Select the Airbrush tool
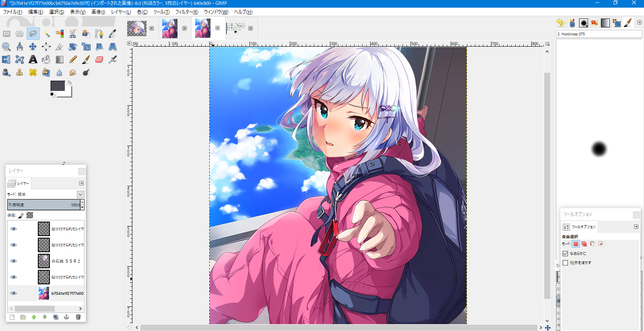 [x=113, y=60]
